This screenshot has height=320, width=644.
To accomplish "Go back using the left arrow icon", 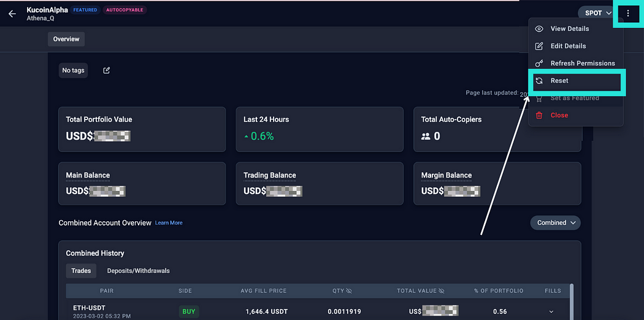I will click(12, 13).
